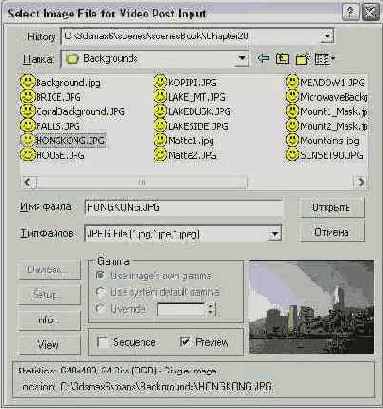The width and height of the screenshot is (383, 409).
Task: Go up one folder level
Action: pos(282,59)
